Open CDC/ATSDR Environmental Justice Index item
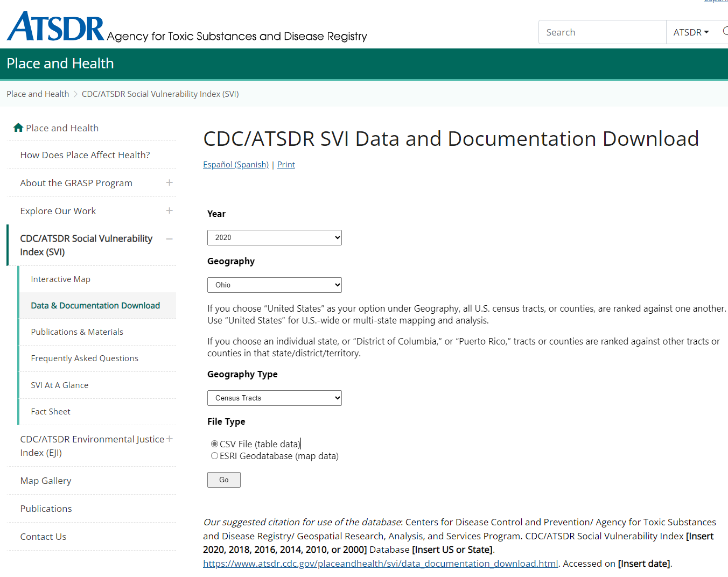Image resolution: width=728 pixels, height=577 pixels. coord(92,446)
